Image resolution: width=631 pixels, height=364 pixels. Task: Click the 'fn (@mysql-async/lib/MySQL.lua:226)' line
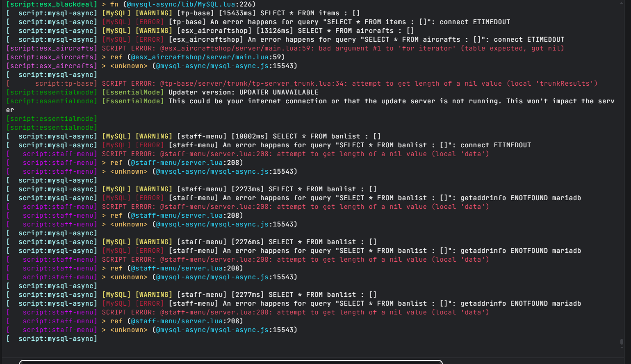point(131,4)
